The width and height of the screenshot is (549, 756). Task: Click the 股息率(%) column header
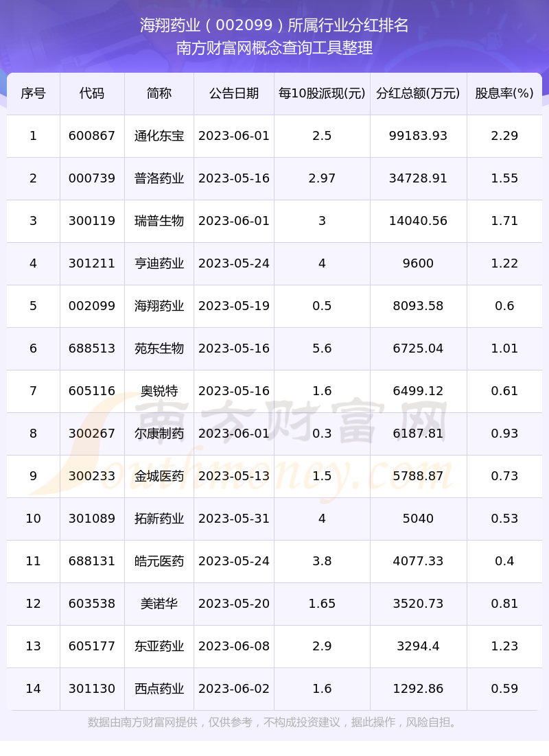click(x=504, y=93)
